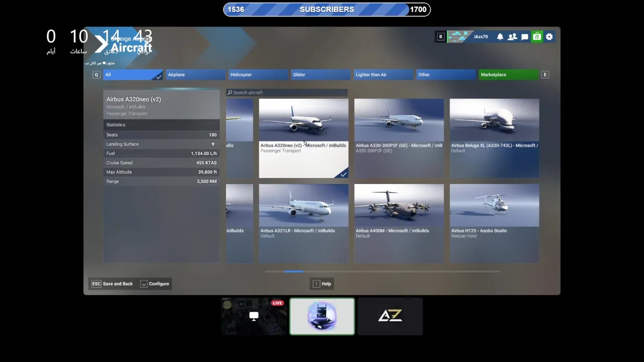
Task: Click the Range 3,500 NM row
Action: tap(162, 182)
